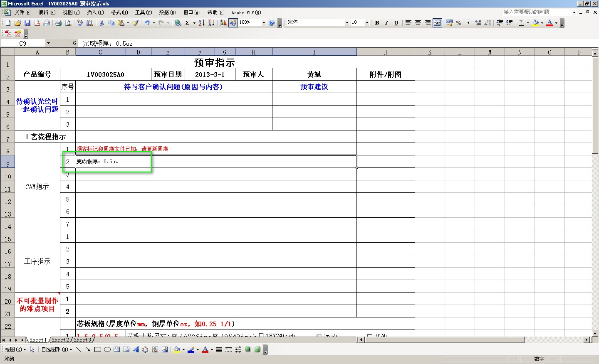Click the AutoSum sigma icon
The image size is (599, 364).
(x=188, y=23)
